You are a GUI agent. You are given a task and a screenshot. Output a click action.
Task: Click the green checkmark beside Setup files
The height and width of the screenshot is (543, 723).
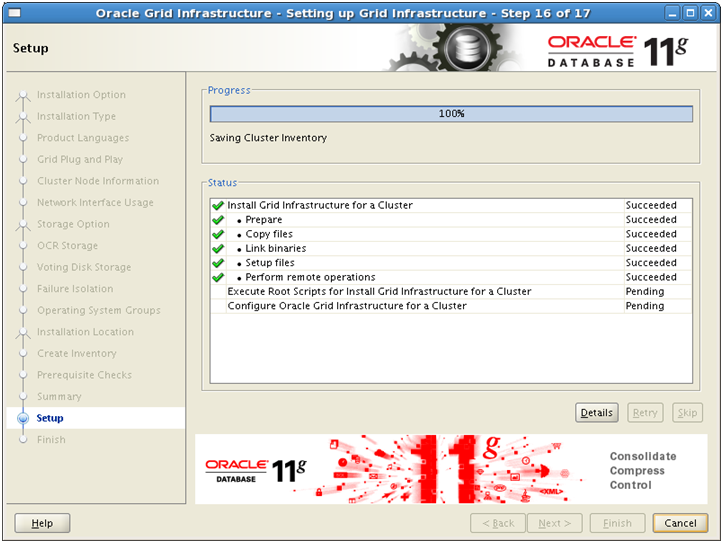pos(218,263)
